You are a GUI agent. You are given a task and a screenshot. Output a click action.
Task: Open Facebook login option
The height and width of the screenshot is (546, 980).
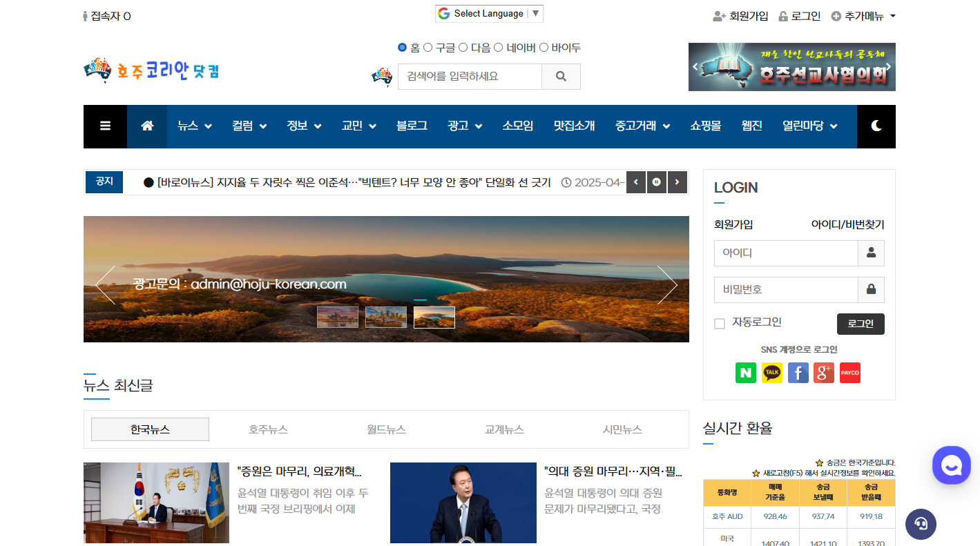click(798, 373)
